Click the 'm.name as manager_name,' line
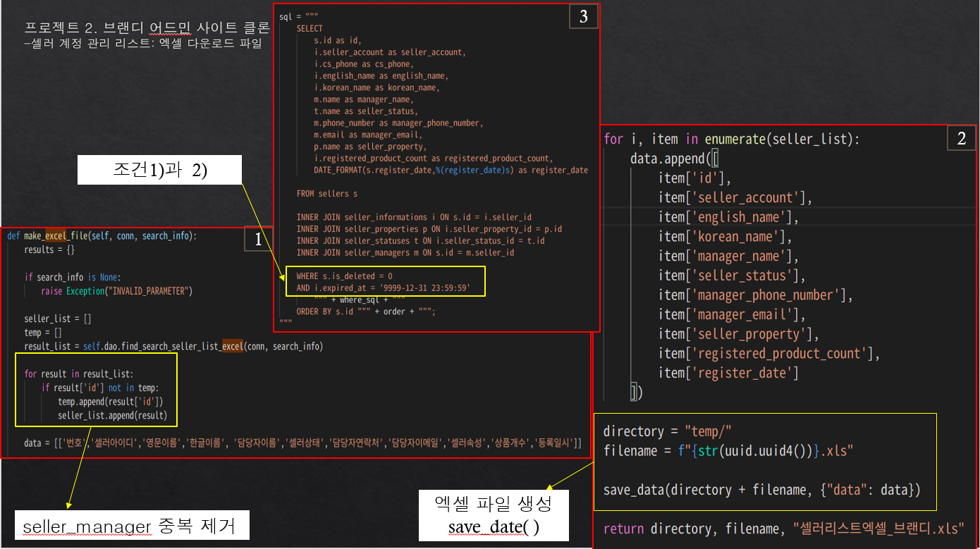The width and height of the screenshot is (980, 549). [364, 99]
